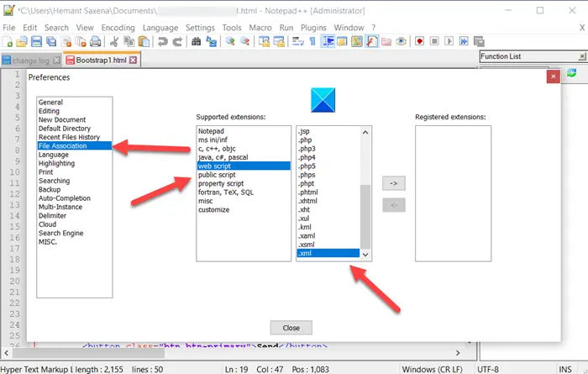Click the extension list scroll-up arrow
The width and height of the screenshot is (588, 374).
click(x=365, y=132)
